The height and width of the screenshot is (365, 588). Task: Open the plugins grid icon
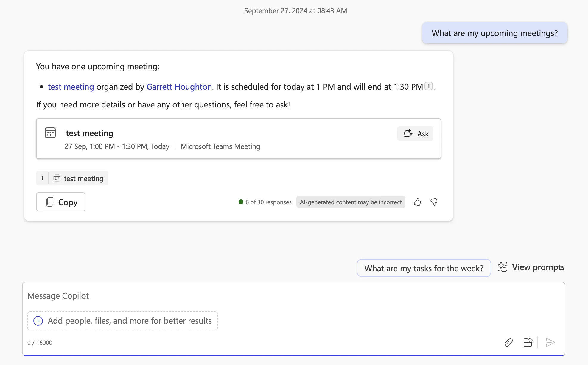[x=528, y=342]
